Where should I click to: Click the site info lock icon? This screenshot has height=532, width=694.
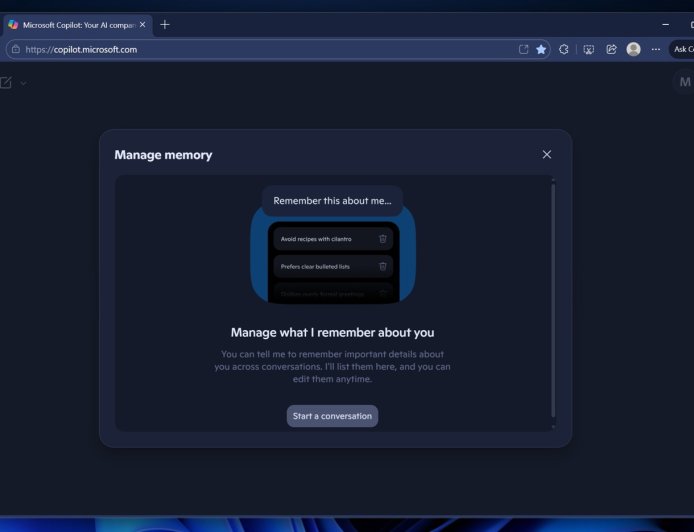click(x=16, y=49)
